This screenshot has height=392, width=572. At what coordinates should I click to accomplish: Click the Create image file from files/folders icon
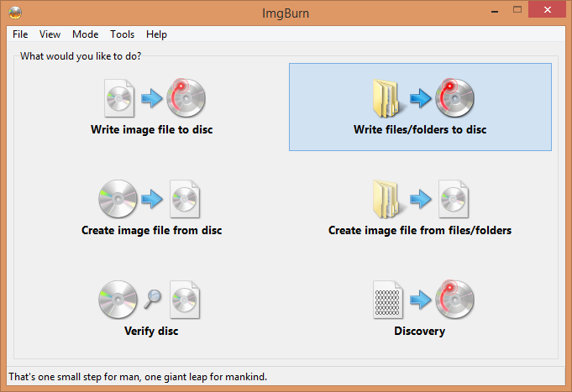tap(421, 199)
